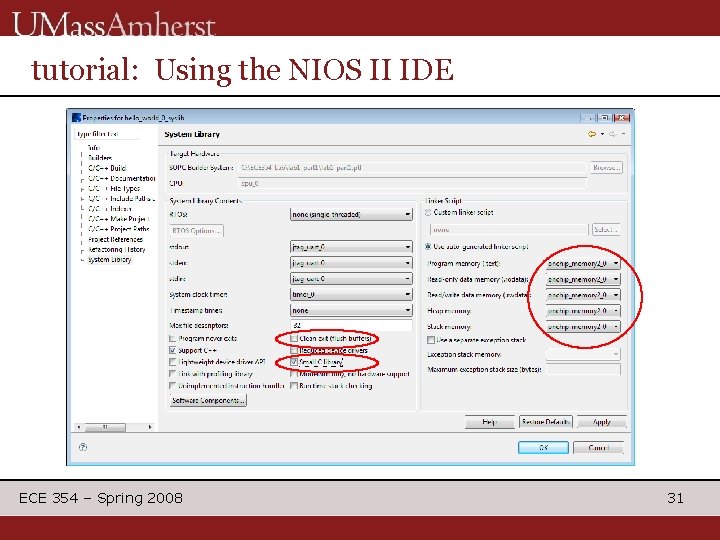The image size is (720, 540).
Task: Click the custom linker script path field
Action: [x=509, y=229]
